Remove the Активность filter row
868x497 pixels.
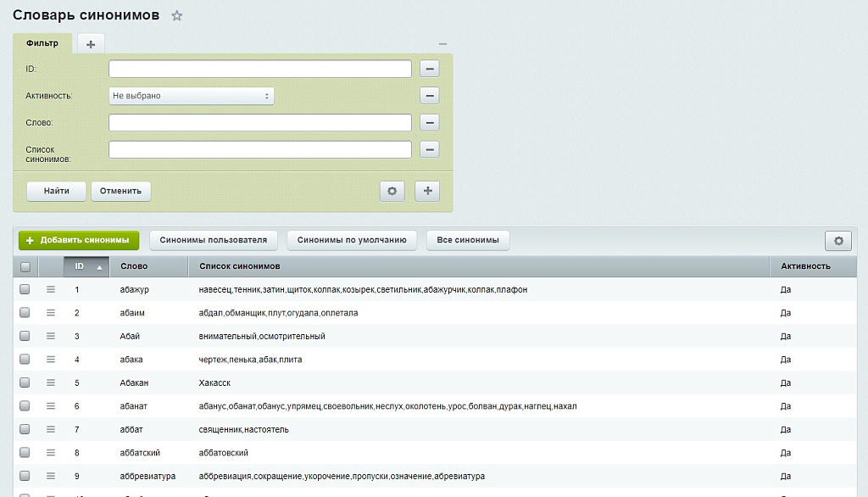tap(430, 96)
